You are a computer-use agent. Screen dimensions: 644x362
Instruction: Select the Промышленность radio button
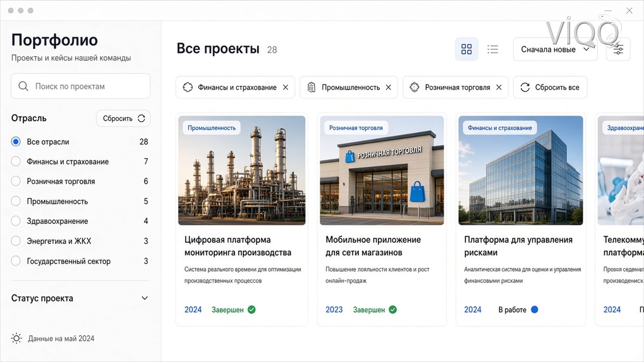pyautogui.click(x=16, y=201)
